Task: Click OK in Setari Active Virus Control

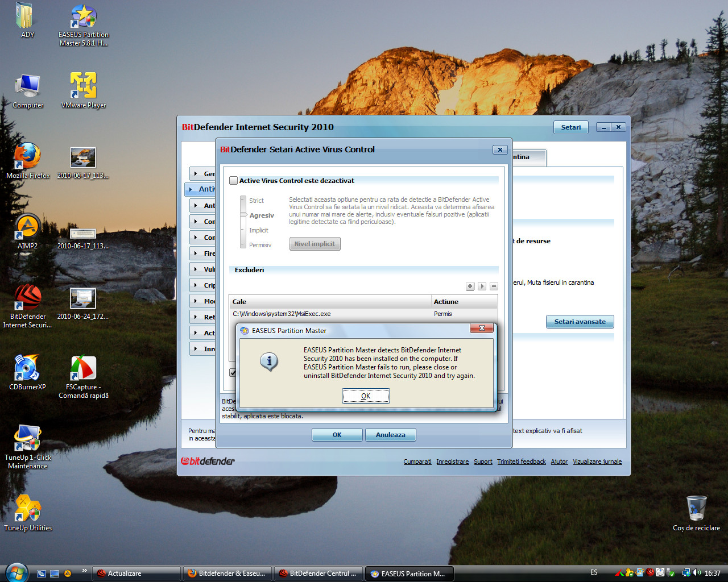Action: pyautogui.click(x=337, y=435)
